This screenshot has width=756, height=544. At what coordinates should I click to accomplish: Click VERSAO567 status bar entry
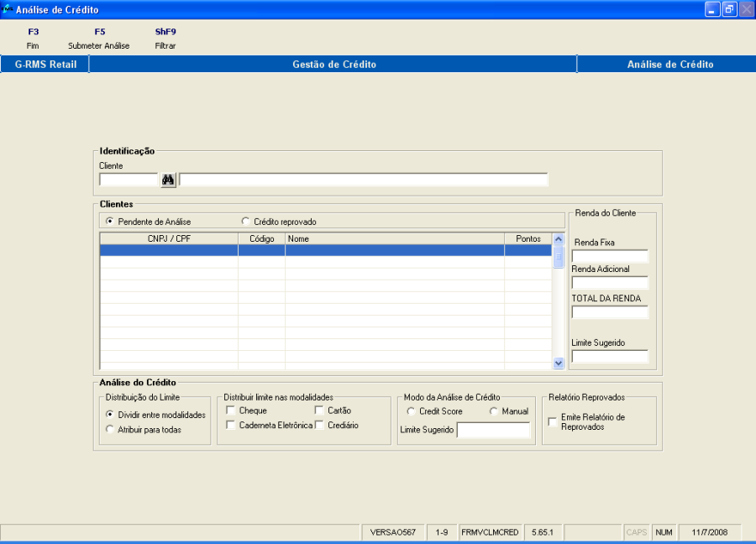(x=393, y=532)
